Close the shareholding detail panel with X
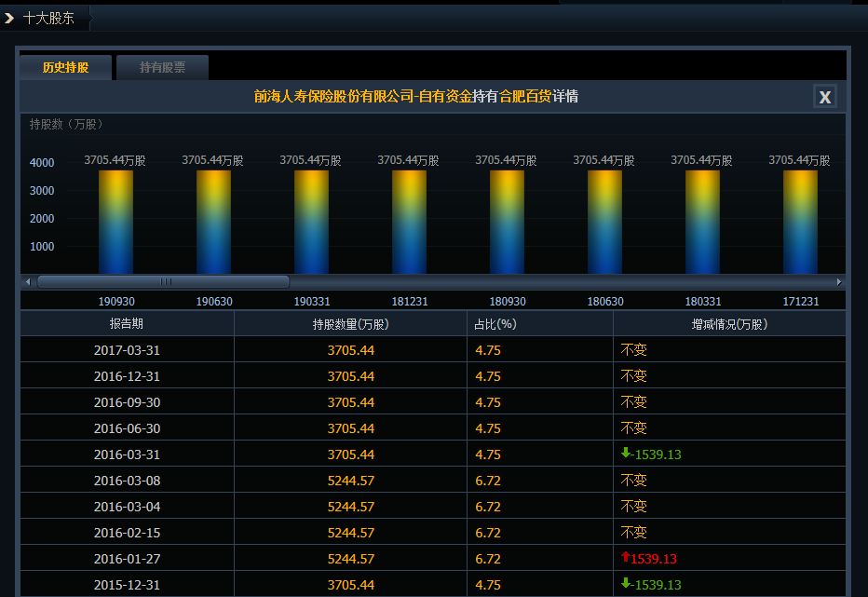Screen dimensions: 868x597 pos(824,97)
